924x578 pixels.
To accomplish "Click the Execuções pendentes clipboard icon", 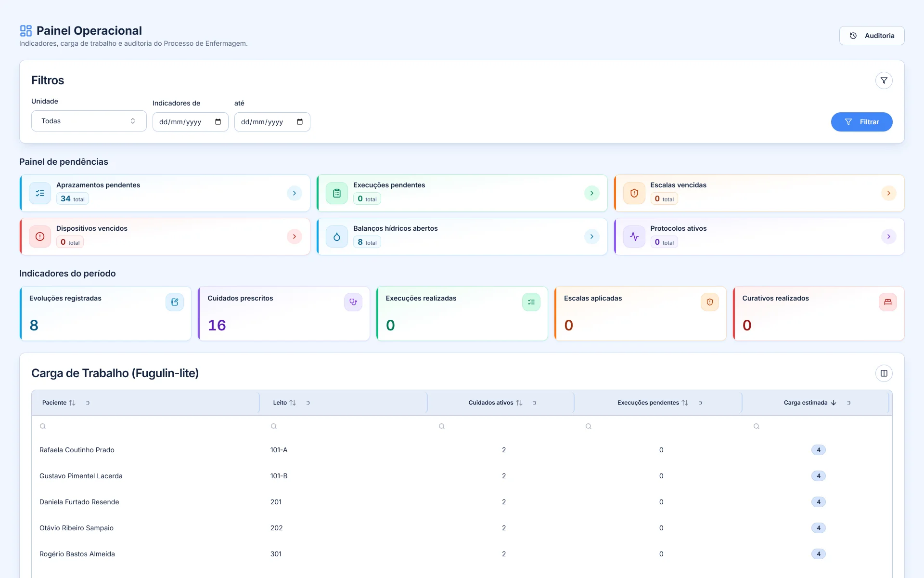I will pos(337,193).
